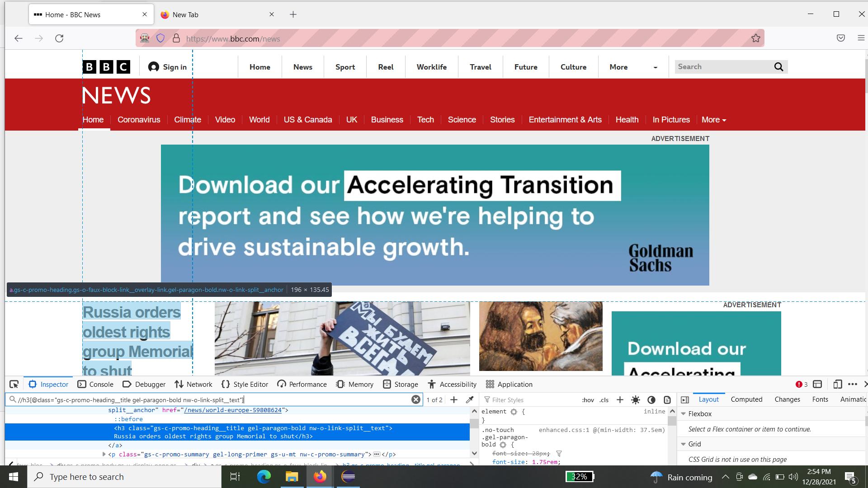Show hidden system tray icons
Screen dimensions: 868x488
pos(725,477)
